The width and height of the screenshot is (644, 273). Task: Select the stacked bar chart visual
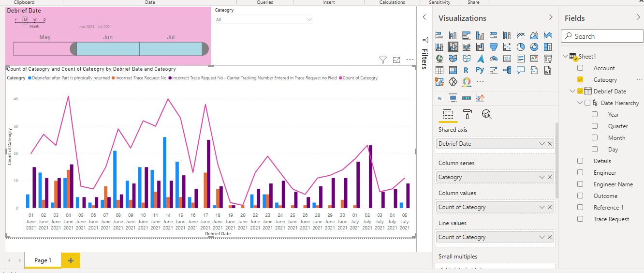(439, 35)
